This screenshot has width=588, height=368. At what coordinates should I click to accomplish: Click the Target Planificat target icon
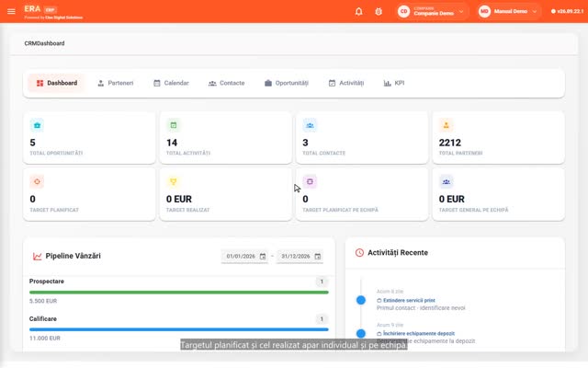click(37, 182)
